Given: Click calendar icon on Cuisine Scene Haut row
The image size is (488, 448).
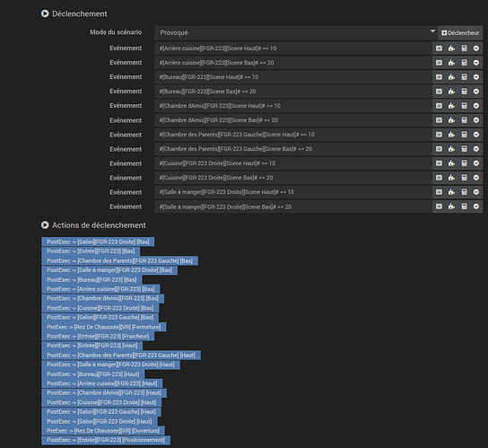Looking at the screenshot, I should (x=464, y=163).
